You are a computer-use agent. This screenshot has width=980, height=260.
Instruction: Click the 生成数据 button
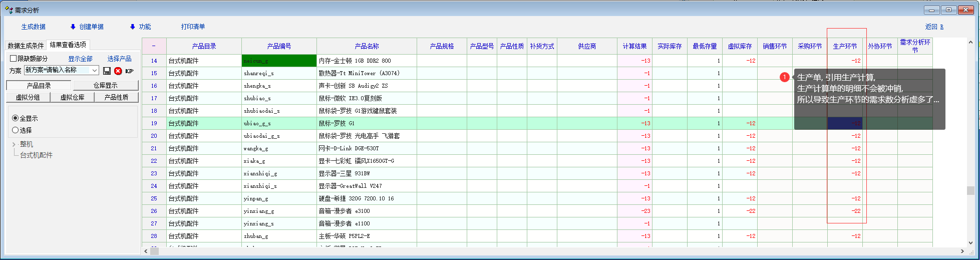[34, 27]
